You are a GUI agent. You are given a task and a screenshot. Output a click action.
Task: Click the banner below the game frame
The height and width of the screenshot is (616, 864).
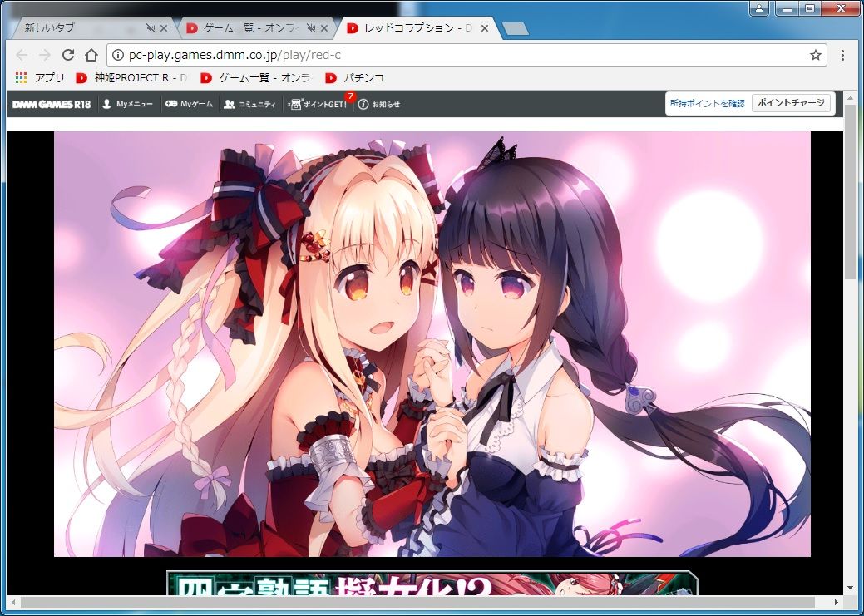[432, 583]
